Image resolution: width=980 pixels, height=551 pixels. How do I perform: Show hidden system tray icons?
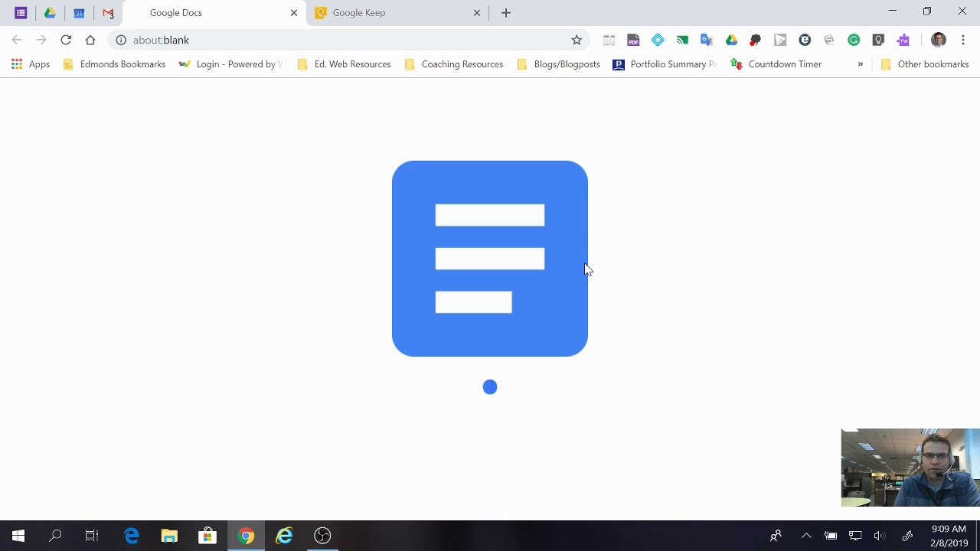point(806,536)
